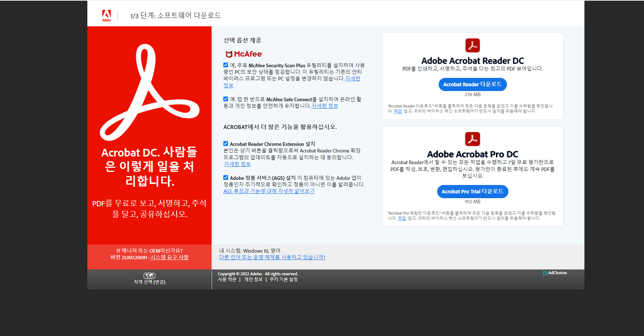Click the 1/3 단계: 소프트웨어 다운로드 heading

pyautogui.click(x=176, y=15)
